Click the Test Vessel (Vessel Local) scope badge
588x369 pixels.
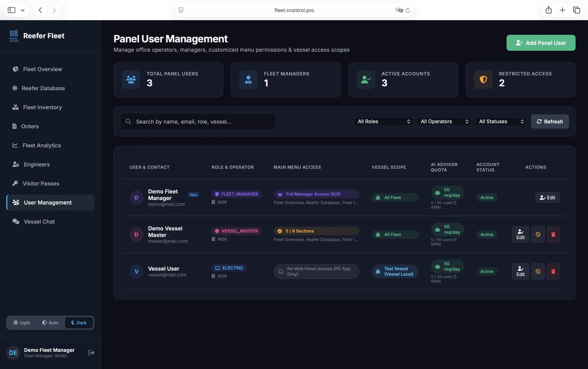tap(395, 271)
